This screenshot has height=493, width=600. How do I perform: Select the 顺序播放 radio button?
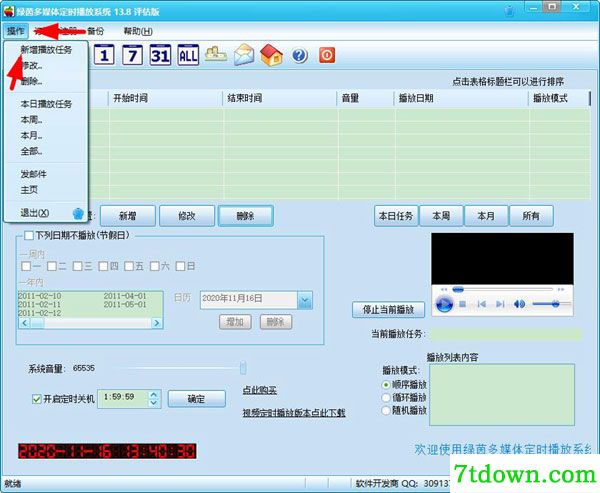pyautogui.click(x=386, y=385)
